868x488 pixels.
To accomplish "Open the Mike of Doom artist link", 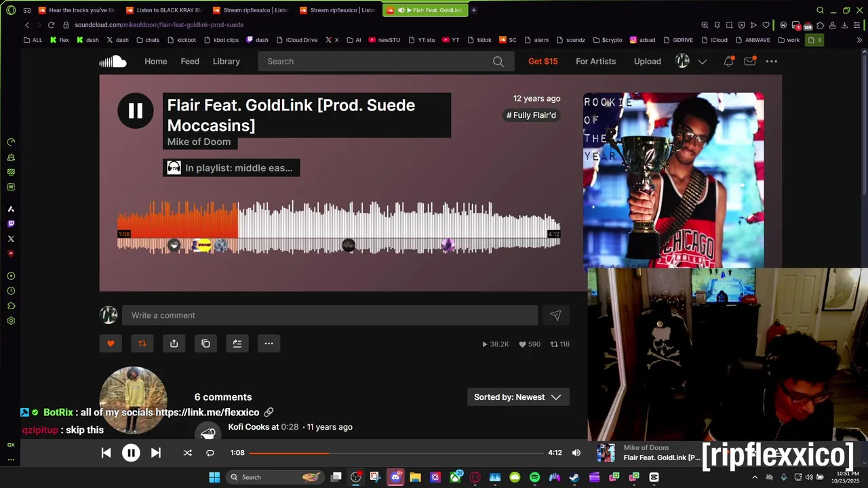I will (199, 142).
